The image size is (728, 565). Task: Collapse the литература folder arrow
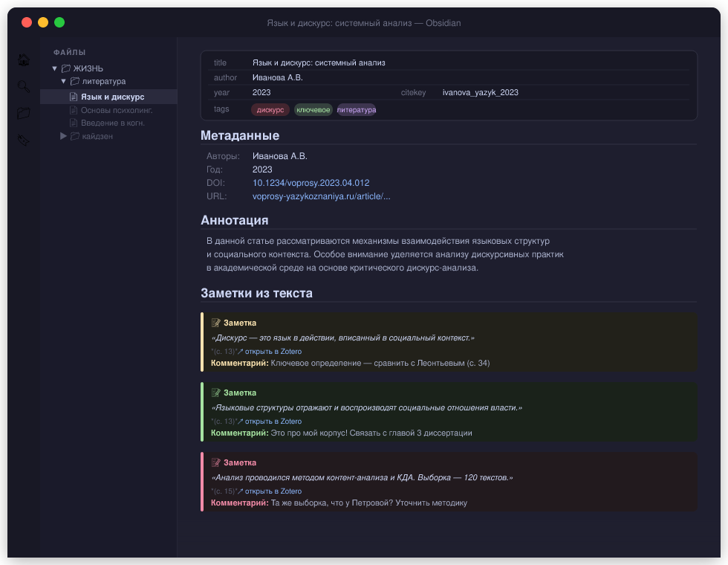click(x=64, y=81)
